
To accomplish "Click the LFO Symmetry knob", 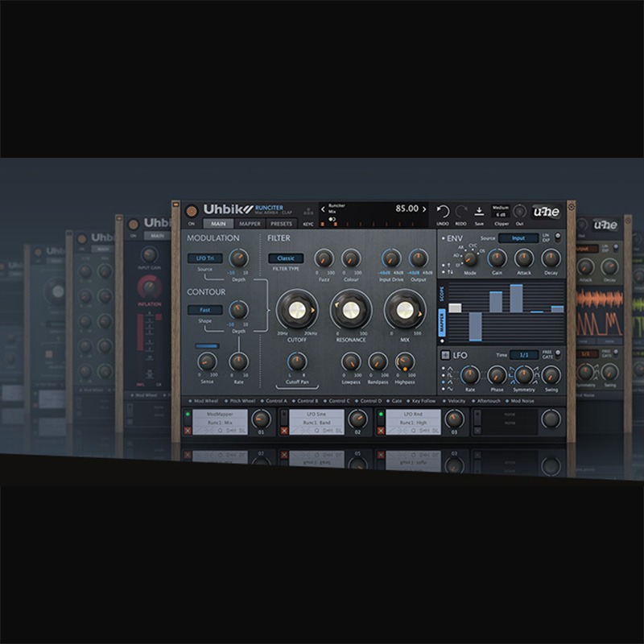I will coord(524,375).
